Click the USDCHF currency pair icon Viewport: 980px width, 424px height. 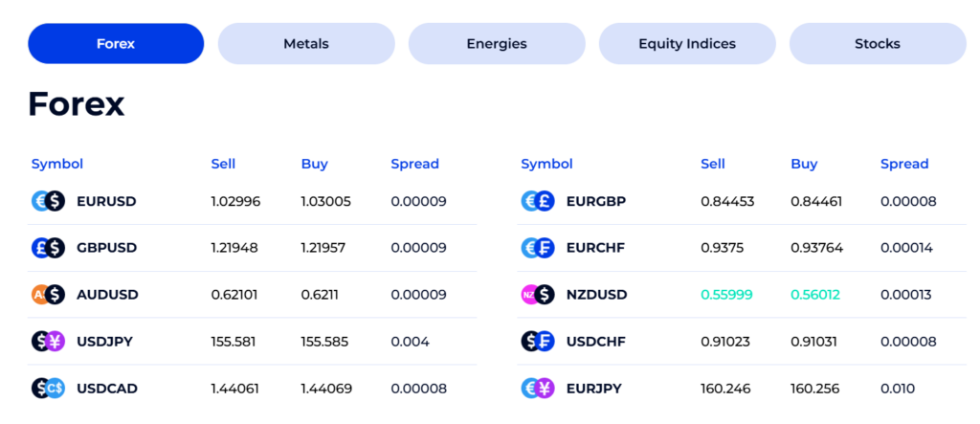[538, 341]
